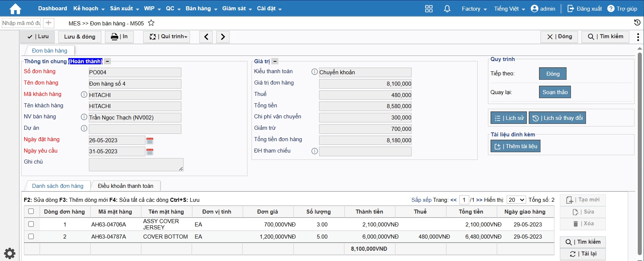644x261 pixels.
Task: Focus the Nhập mã mô đun field
Action: click(21, 23)
